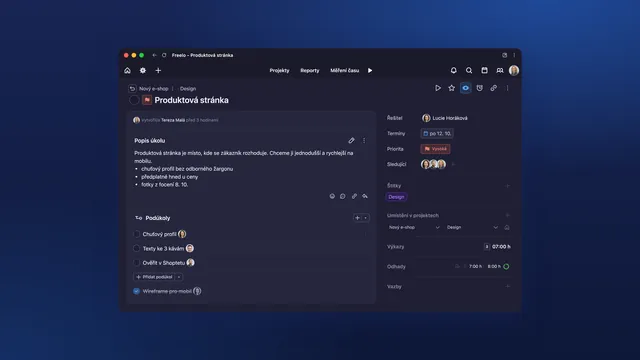
Task: Copy task link with chain icon
Action: (493, 88)
